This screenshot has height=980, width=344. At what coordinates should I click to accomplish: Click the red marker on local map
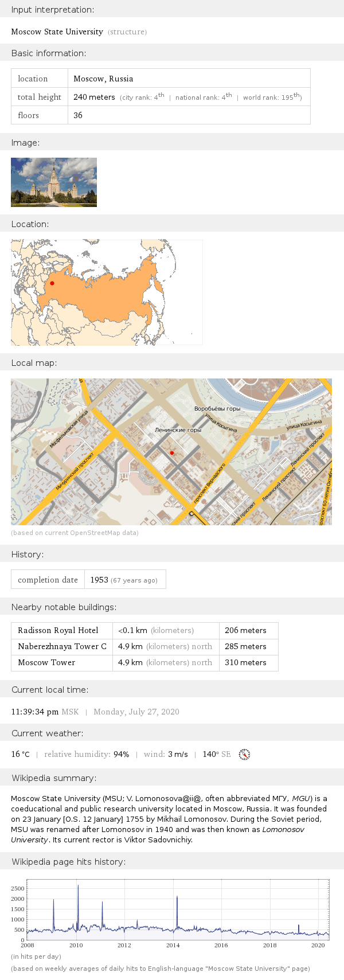pos(171,453)
